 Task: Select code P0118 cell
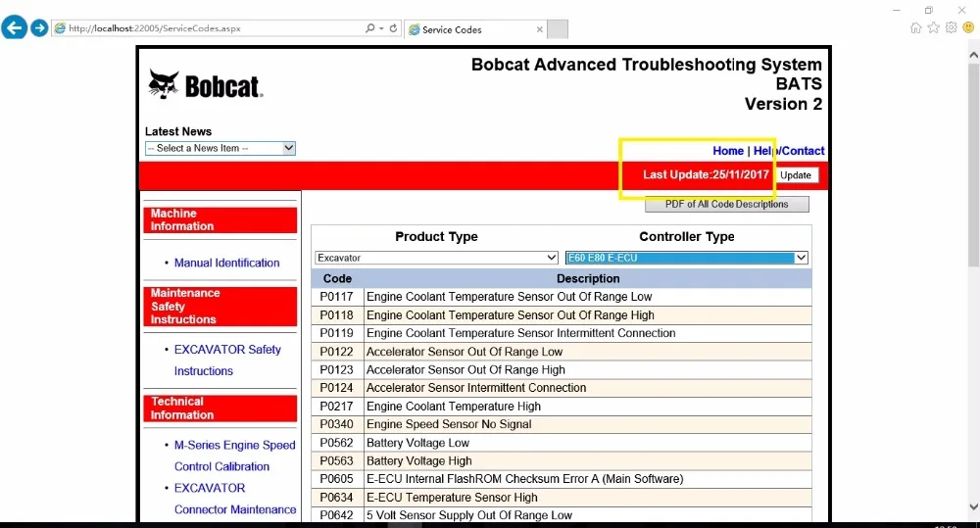tap(337, 314)
